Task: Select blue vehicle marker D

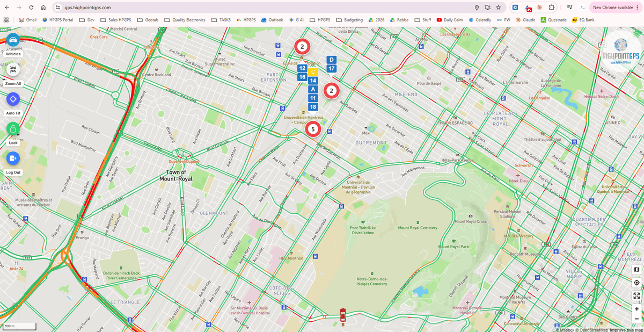Action: point(331,60)
